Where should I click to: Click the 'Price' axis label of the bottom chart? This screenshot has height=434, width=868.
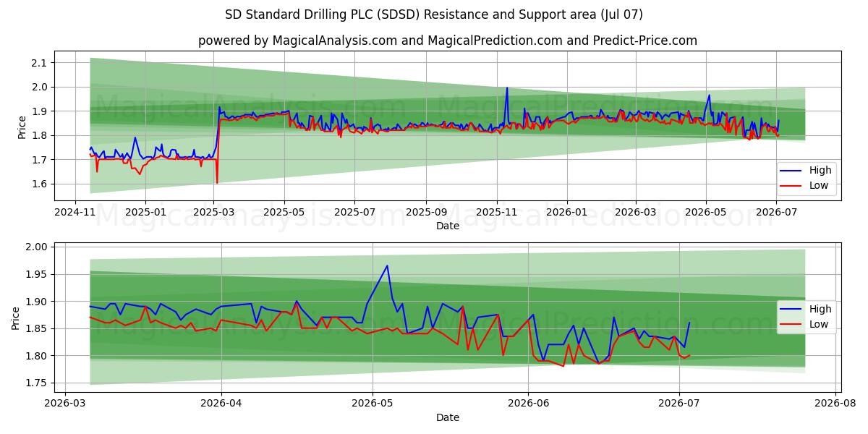click(16, 318)
